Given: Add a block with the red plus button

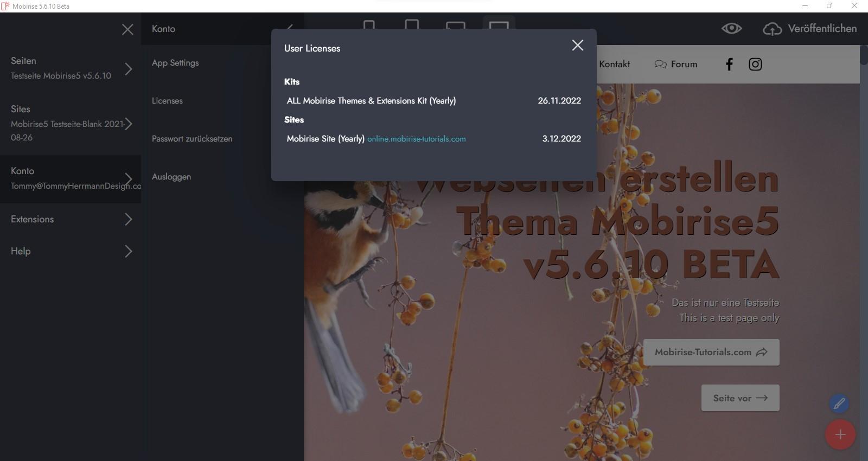Looking at the screenshot, I should click(x=840, y=434).
